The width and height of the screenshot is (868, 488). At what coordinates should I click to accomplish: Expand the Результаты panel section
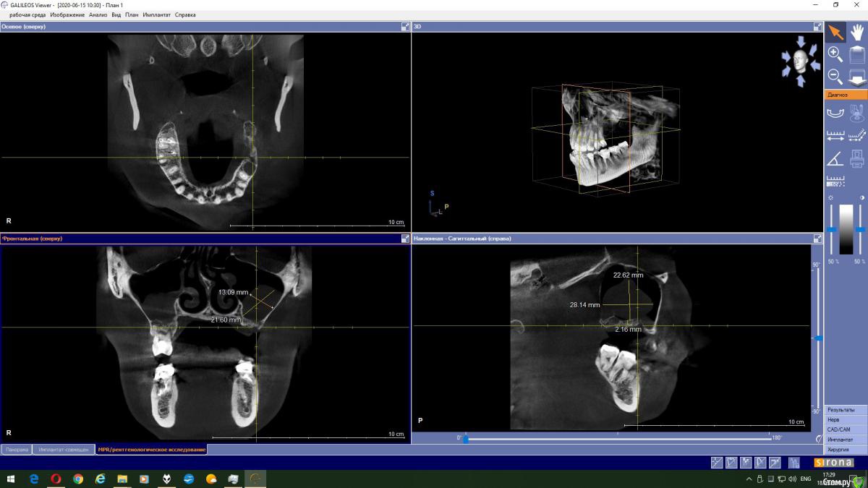(846, 410)
